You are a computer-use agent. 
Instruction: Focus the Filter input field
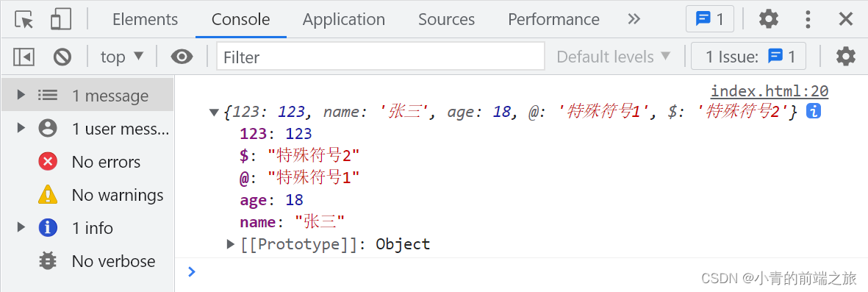380,57
